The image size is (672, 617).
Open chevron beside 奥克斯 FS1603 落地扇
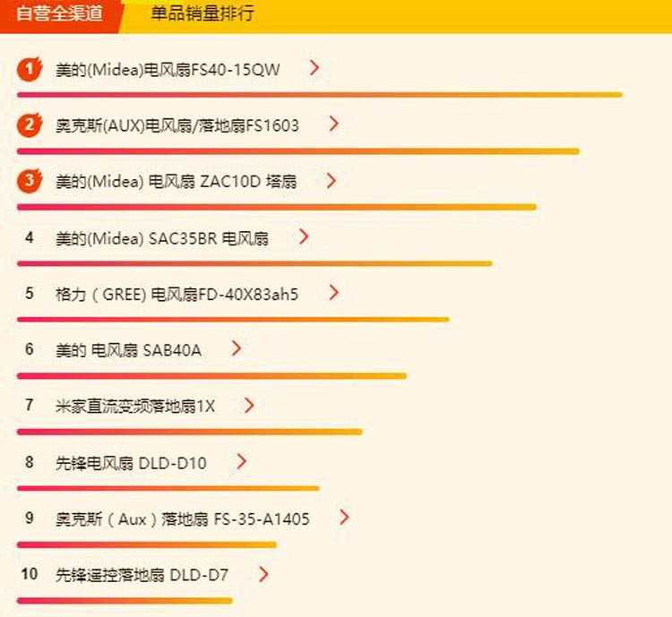[x=334, y=124]
